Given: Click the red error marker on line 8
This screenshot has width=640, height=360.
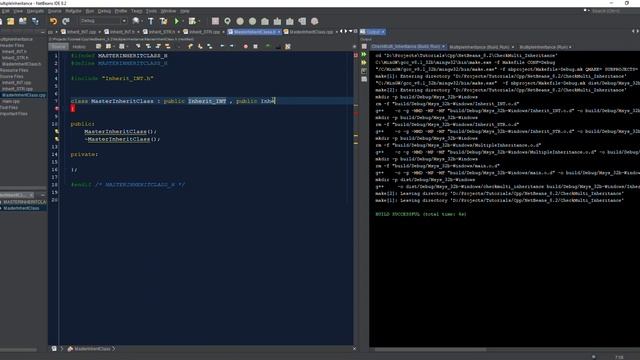Looking at the screenshot, I should coord(57,109).
